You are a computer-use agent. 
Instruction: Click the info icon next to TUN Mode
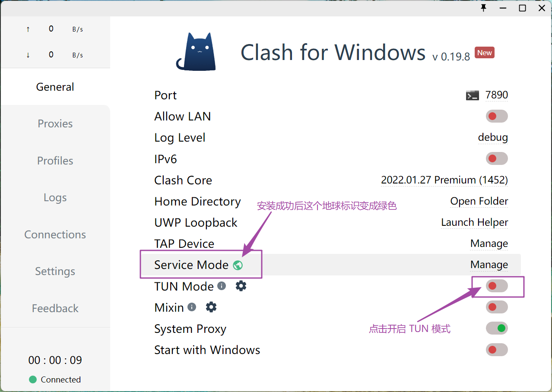222,286
